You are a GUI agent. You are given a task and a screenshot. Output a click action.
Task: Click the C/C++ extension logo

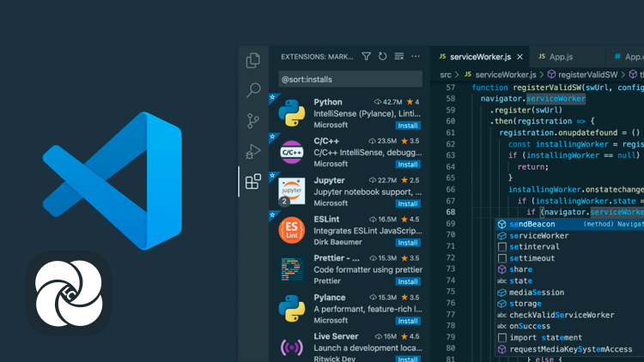tap(292, 153)
